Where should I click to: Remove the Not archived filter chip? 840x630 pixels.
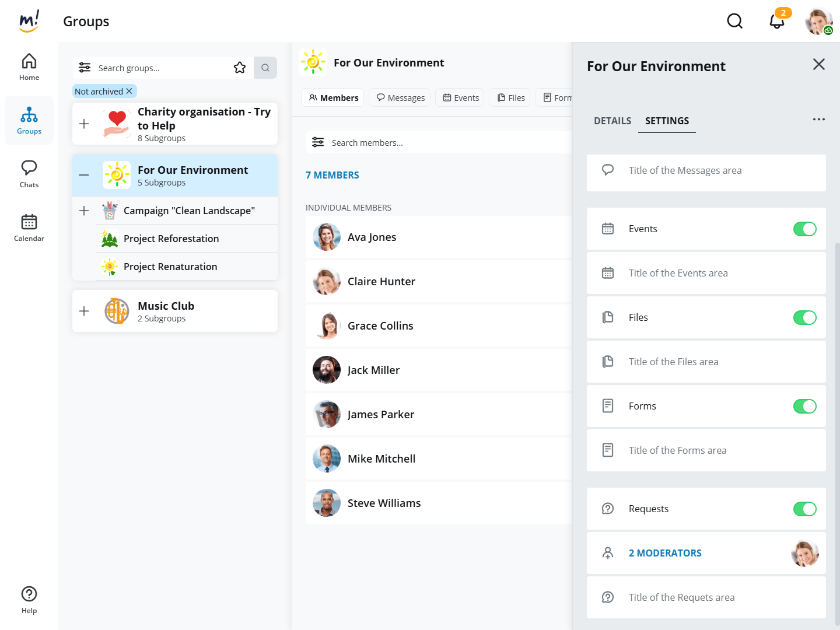[x=129, y=92]
